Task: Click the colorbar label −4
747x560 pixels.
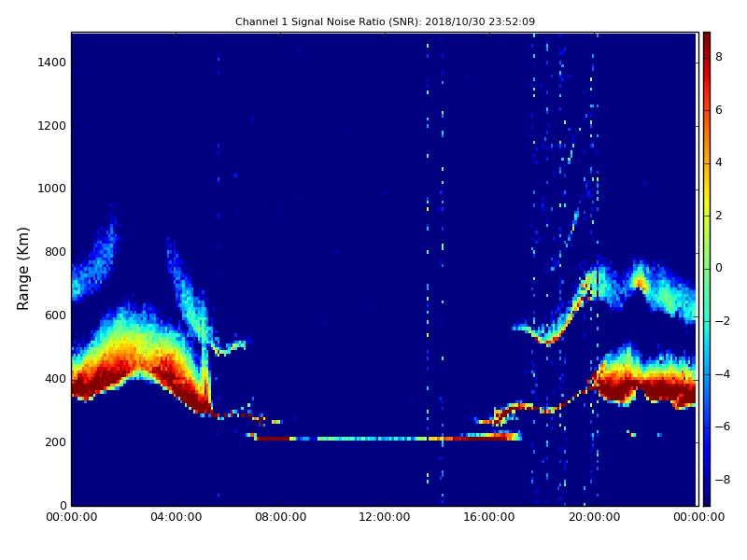Action: coord(722,374)
